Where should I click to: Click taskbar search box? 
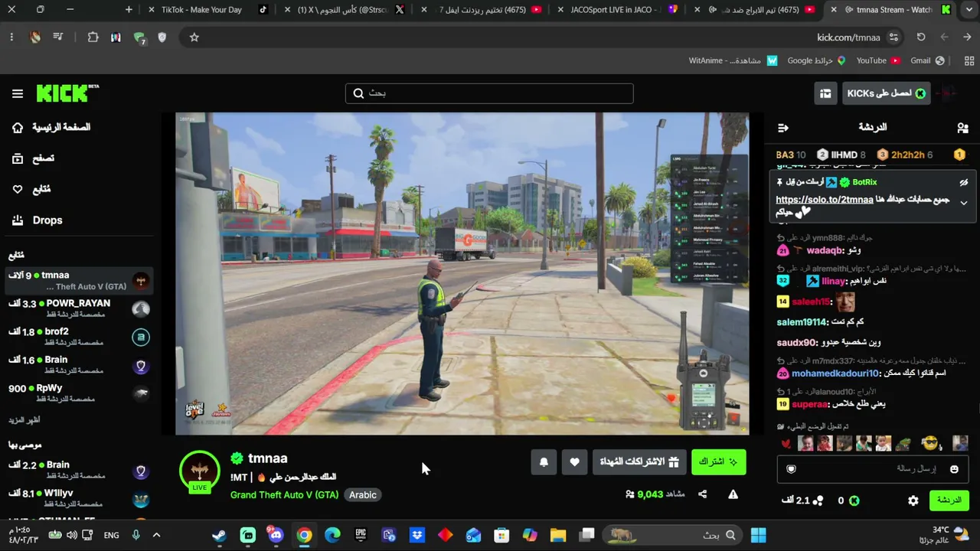click(672, 535)
